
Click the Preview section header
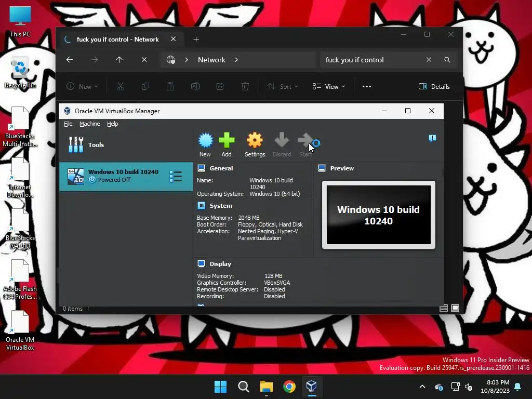pyautogui.click(x=336, y=168)
